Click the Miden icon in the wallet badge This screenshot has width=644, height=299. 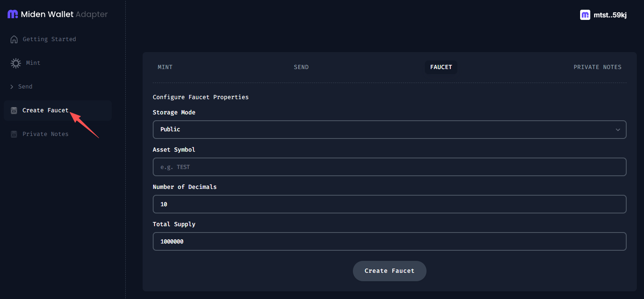pos(585,15)
